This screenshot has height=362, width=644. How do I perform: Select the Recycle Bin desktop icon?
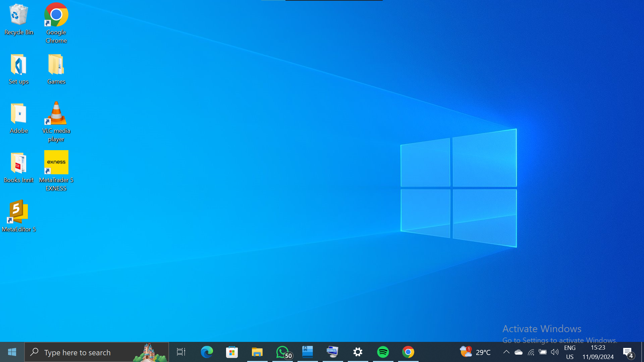pos(19,19)
